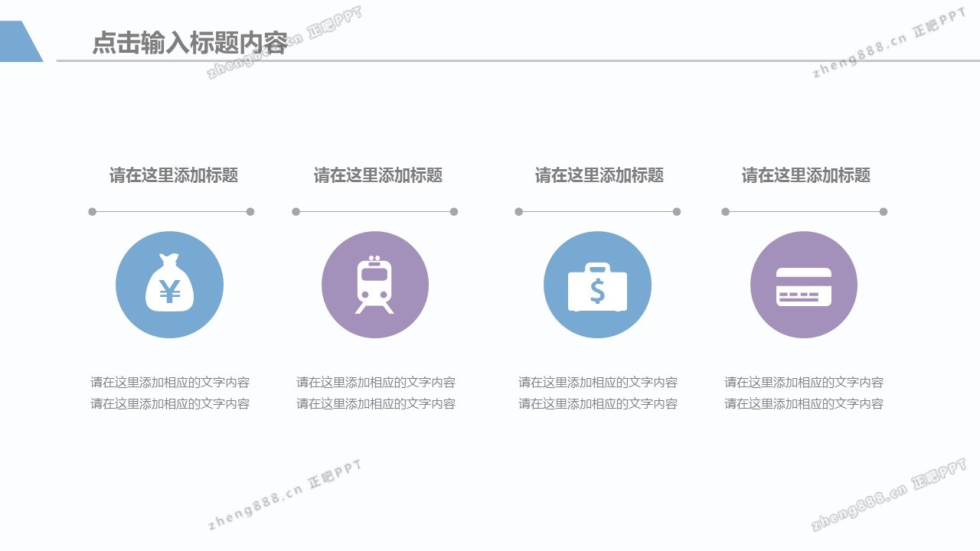Click the heading above the credit card icon
Viewport: 980px width, 551px height.
point(805,175)
